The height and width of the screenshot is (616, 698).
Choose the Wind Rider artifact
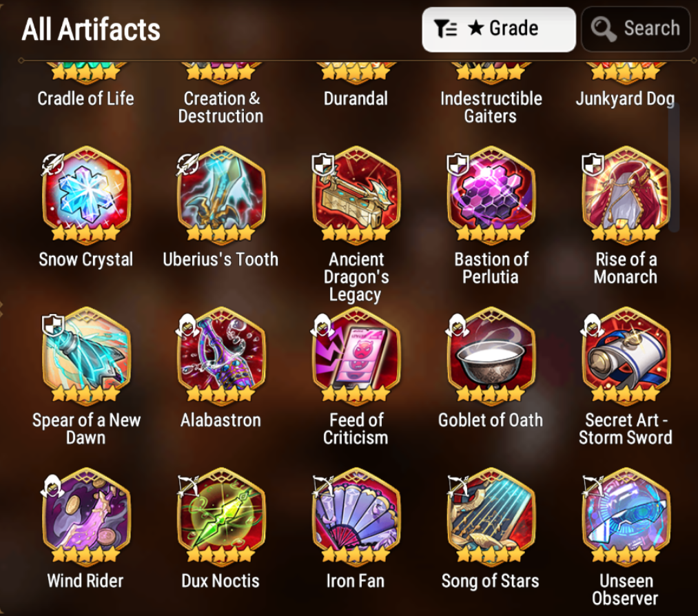coord(86,516)
